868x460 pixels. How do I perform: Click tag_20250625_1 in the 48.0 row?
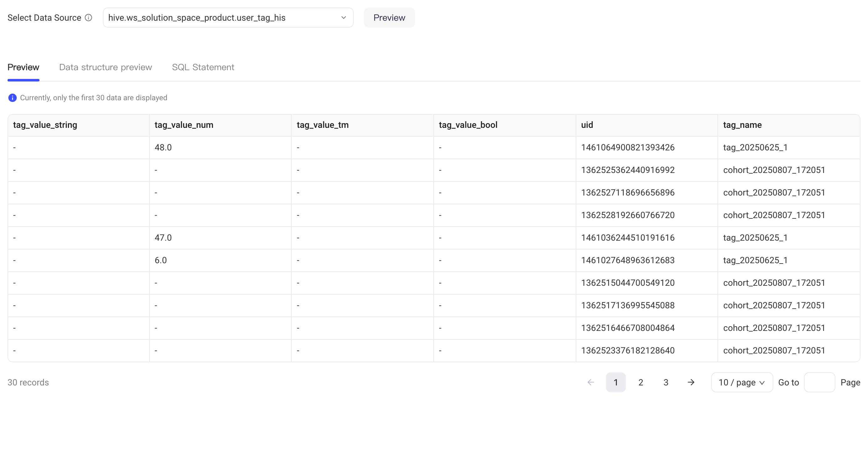pyautogui.click(x=755, y=148)
